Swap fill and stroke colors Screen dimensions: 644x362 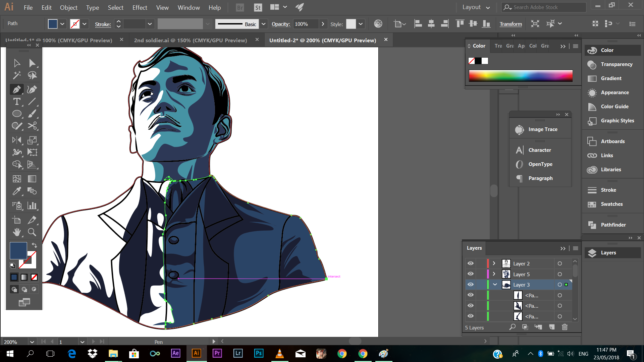[x=34, y=245]
